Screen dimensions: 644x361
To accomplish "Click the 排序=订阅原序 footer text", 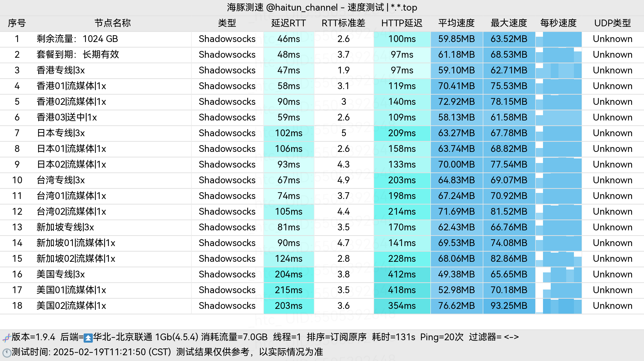I will [x=337, y=337].
